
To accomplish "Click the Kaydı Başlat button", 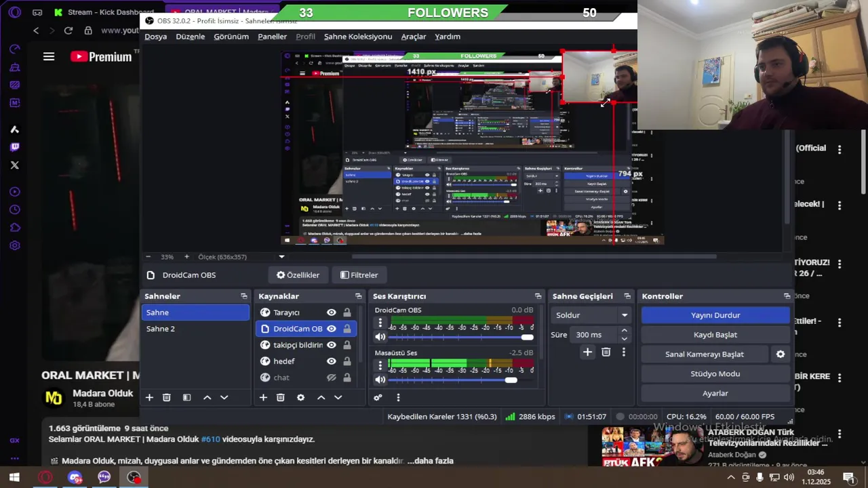I will pos(715,335).
